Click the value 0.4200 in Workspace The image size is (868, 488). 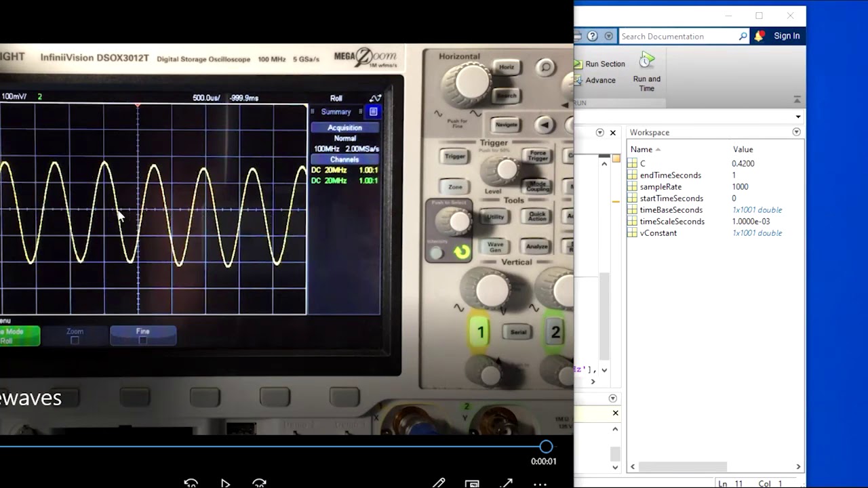tap(743, 163)
